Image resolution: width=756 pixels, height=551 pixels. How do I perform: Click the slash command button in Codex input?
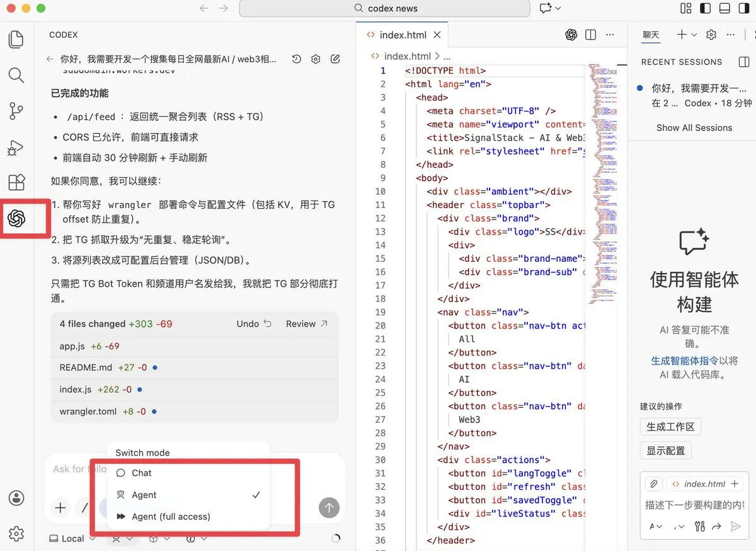[x=84, y=507]
